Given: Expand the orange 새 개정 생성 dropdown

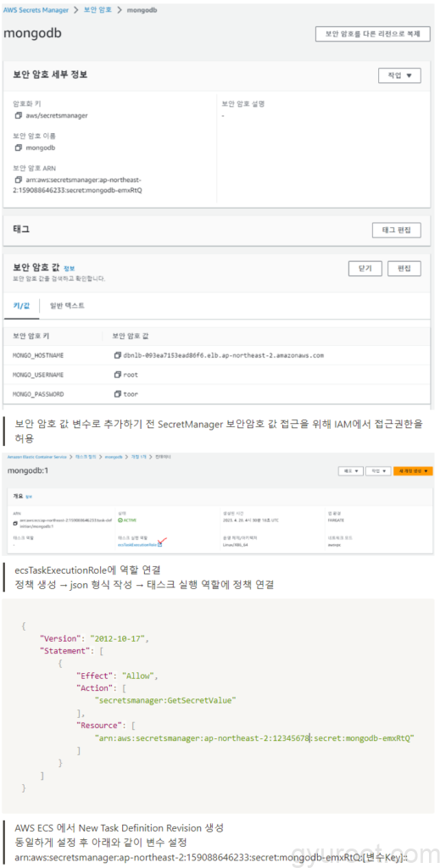Looking at the screenshot, I should pyautogui.click(x=413, y=471).
